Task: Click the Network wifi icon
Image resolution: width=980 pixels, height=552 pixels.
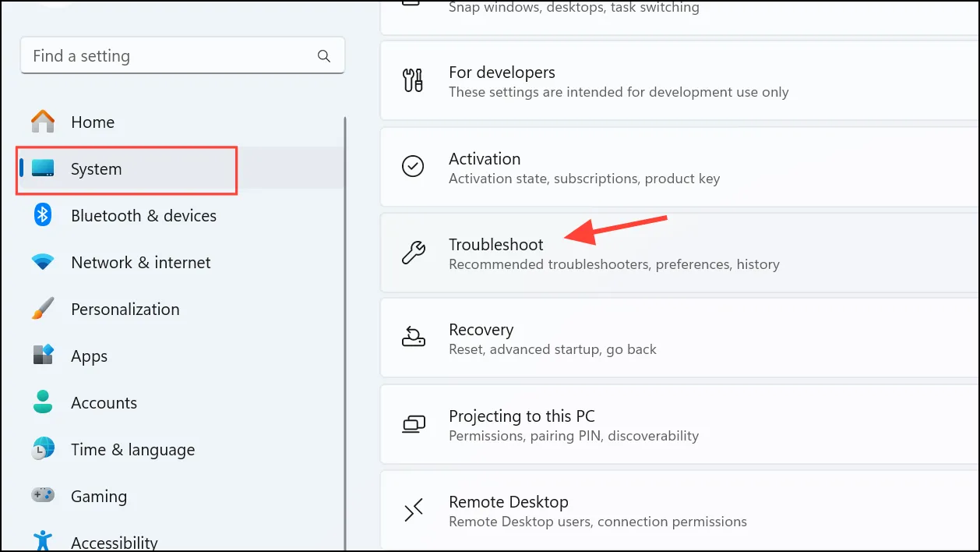Action: [43, 263]
